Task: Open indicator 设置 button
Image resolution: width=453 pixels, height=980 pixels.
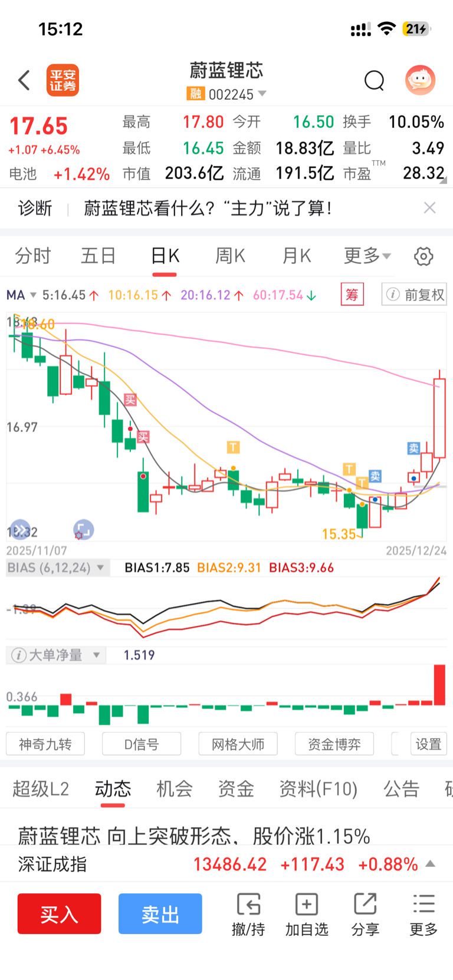Action: pyautogui.click(x=429, y=744)
